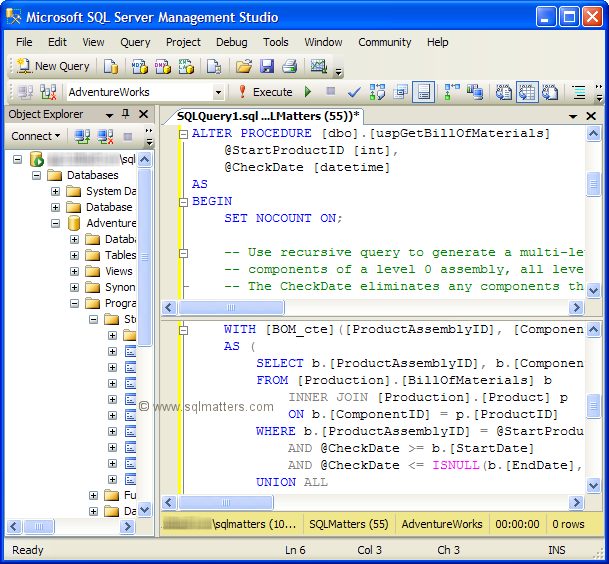Toggle Include Actual Execution Plan
The width and height of the screenshot is (609, 564).
pyautogui.click(x=452, y=92)
